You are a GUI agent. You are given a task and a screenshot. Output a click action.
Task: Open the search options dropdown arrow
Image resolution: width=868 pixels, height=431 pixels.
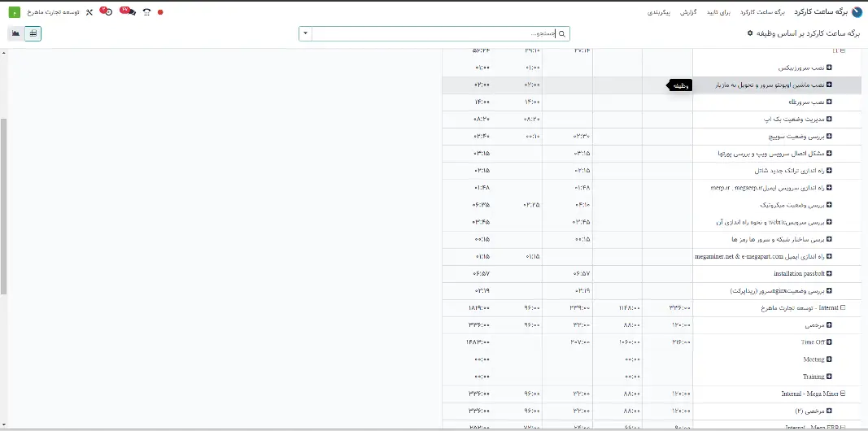[x=305, y=33]
